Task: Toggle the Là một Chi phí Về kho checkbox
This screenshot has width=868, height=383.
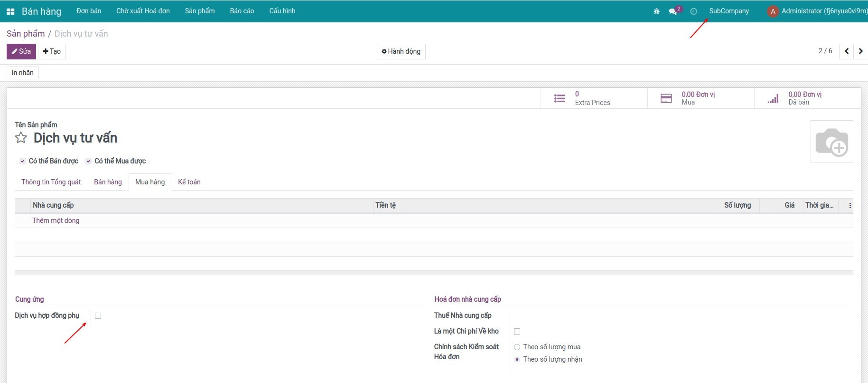Action: click(x=517, y=332)
